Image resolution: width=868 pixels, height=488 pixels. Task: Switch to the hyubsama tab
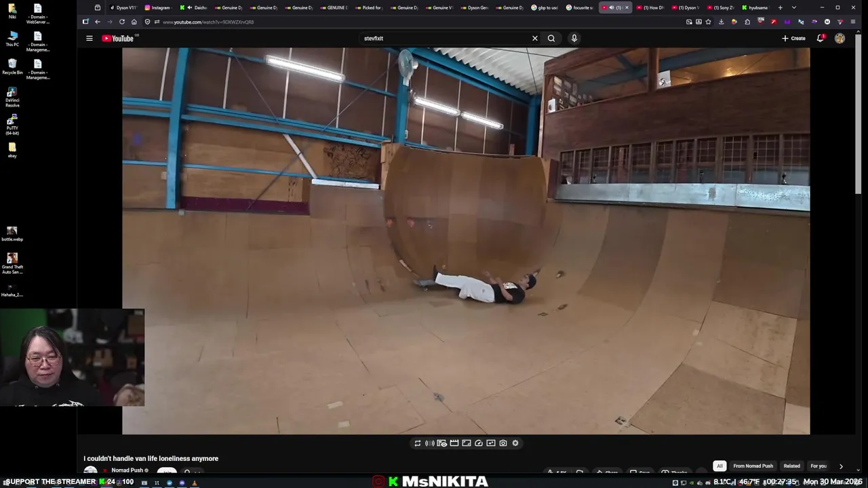[x=755, y=7]
